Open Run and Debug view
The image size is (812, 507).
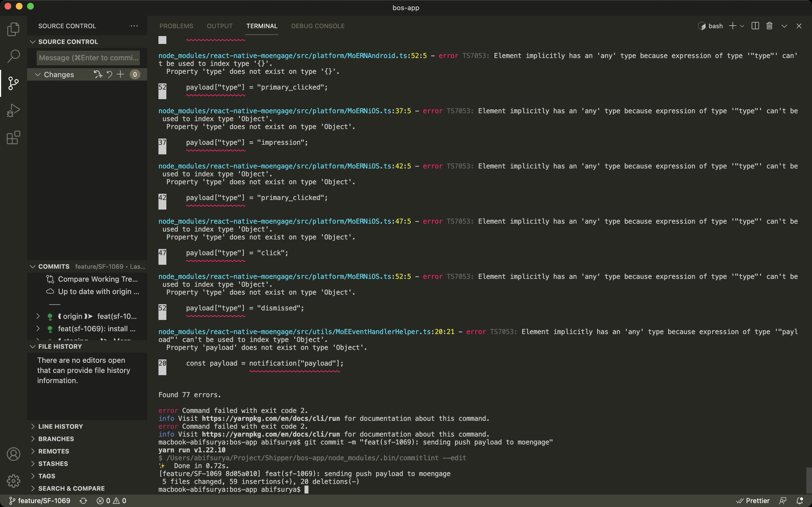(14, 110)
